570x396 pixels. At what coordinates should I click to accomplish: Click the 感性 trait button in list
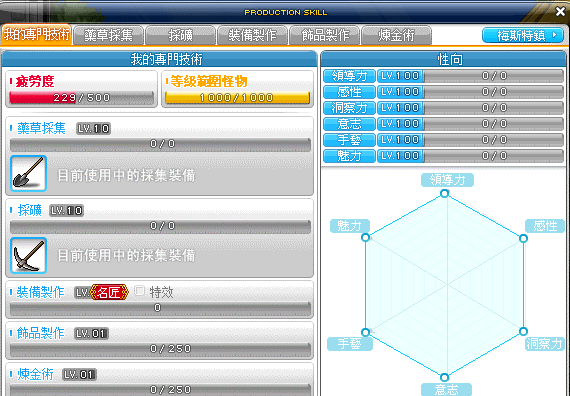tap(349, 92)
